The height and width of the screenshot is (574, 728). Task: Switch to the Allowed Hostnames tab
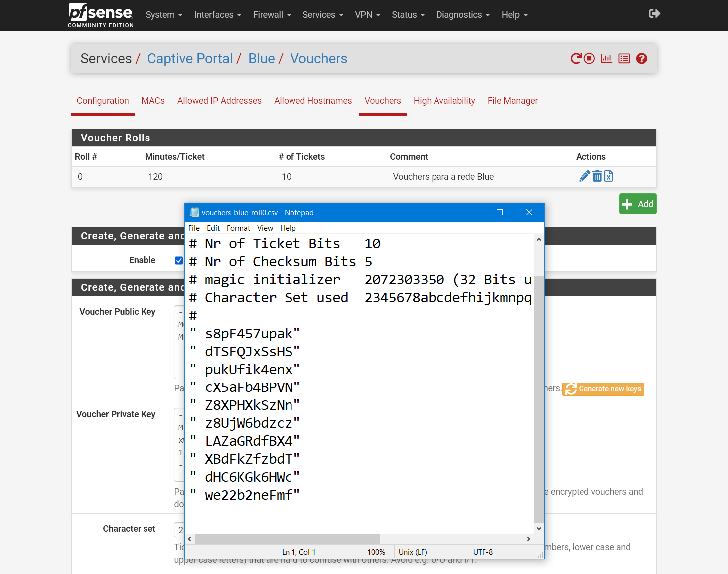click(x=313, y=101)
